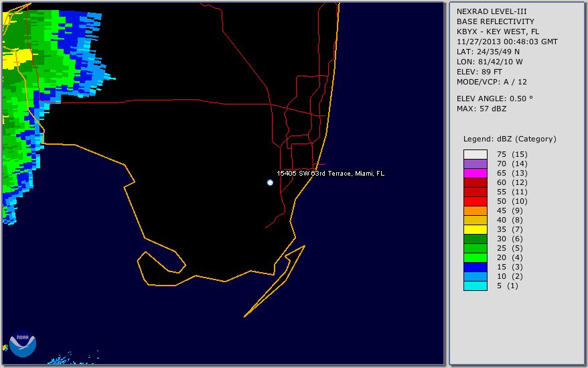
Task: Click the 'MAX: 57 dBZ' text
Action: click(x=482, y=109)
